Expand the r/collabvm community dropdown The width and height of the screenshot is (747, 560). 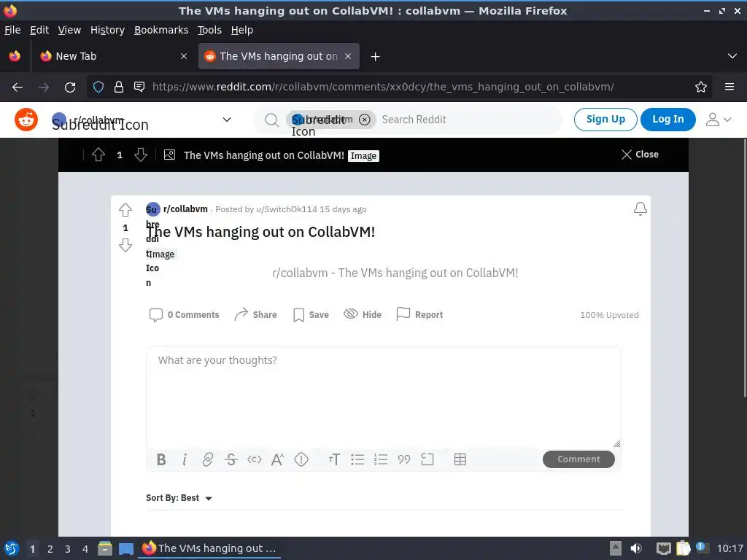pyautogui.click(x=227, y=120)
